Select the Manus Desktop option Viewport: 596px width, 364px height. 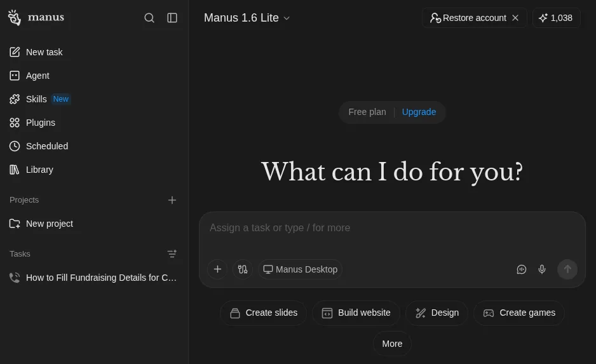click(301, 269)
